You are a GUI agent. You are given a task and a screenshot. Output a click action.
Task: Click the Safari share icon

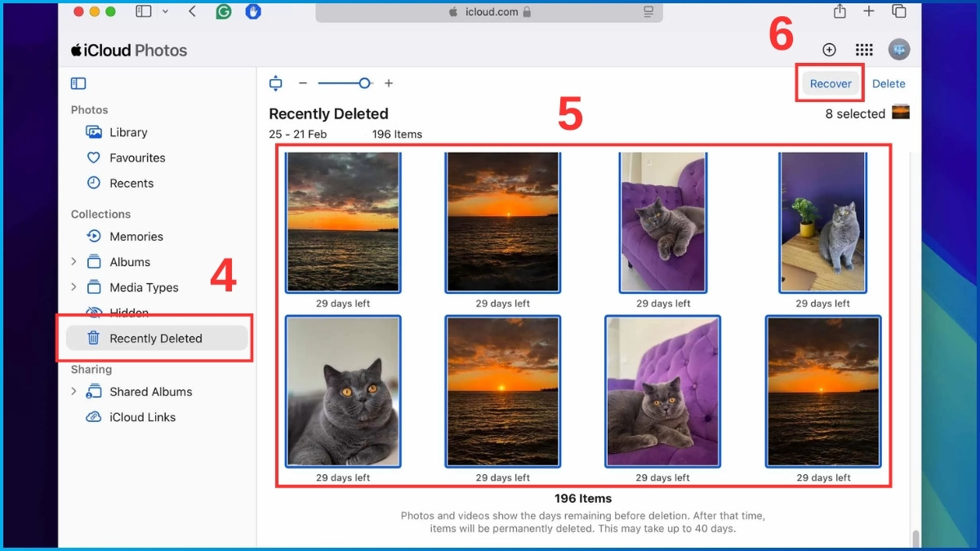click(x=840, y=11)
